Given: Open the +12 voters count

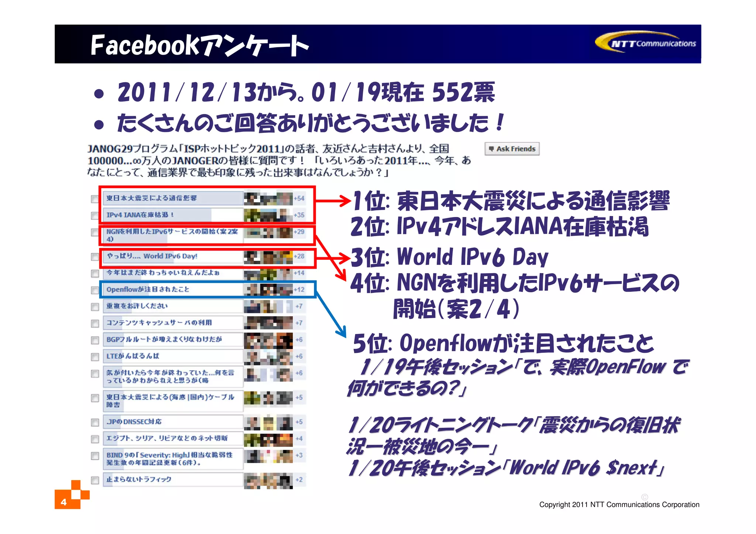Looking at the screenshot, I should pyautogui.click(x=299, y=290).
